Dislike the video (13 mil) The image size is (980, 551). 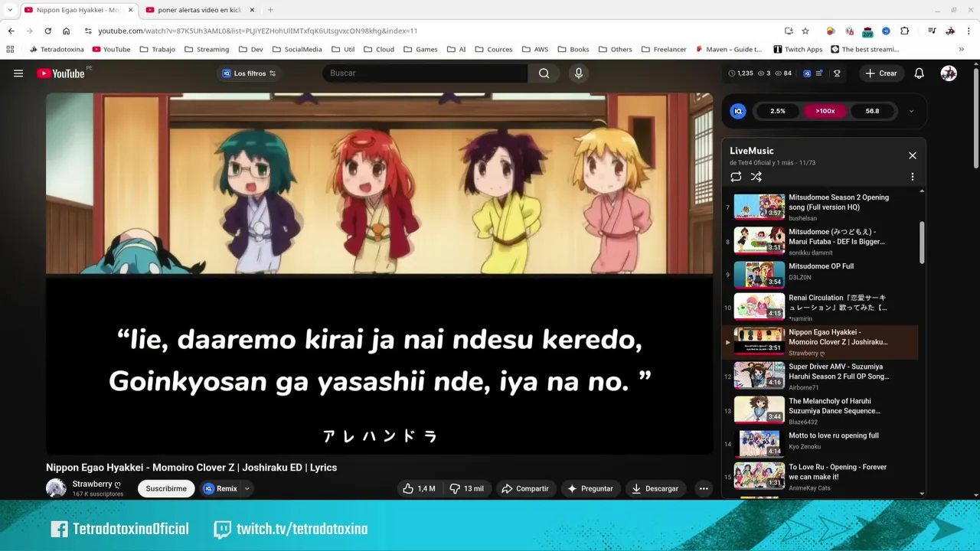point(466,488)
